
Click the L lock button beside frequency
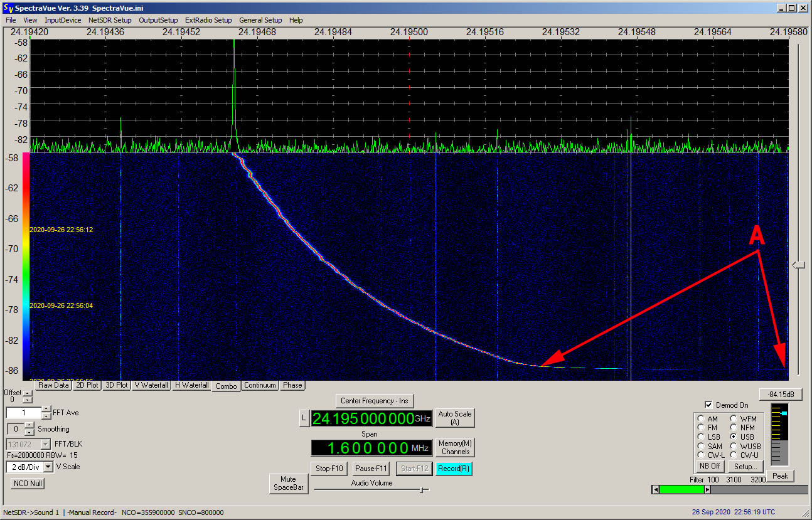coord(304,418)
